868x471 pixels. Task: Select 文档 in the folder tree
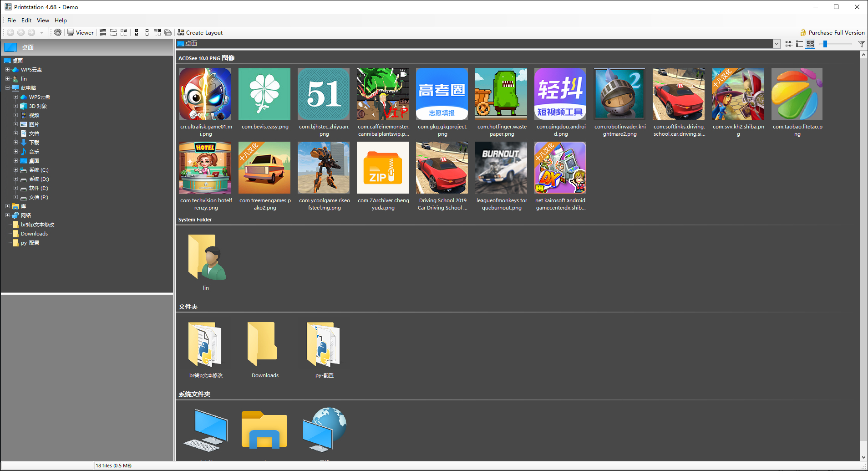coord(34,133)
